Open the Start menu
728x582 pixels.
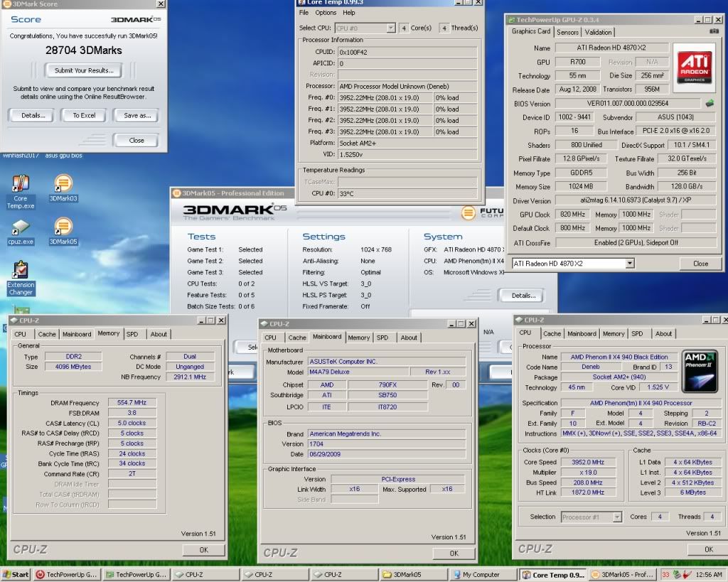[x=16, y=575]
